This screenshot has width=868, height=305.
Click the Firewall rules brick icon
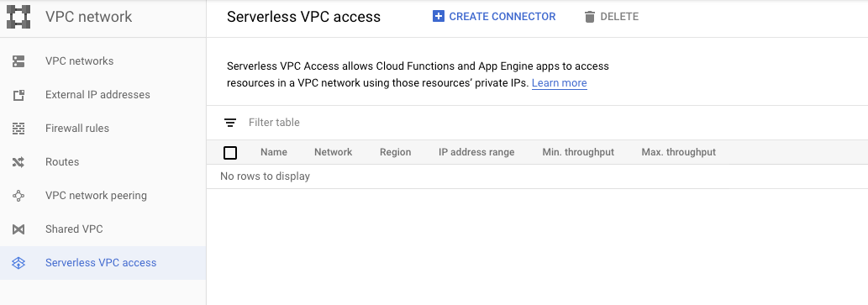(x=18, y=129)
